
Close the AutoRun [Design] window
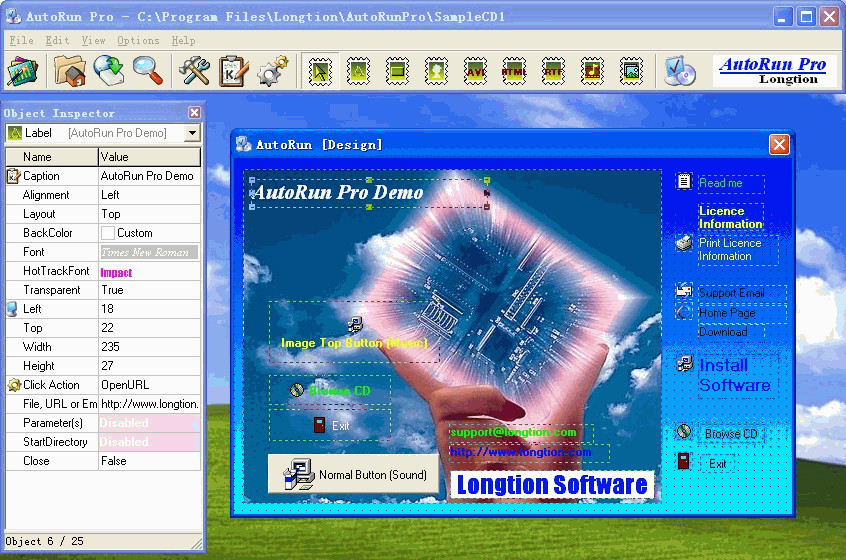pos(779,145)
